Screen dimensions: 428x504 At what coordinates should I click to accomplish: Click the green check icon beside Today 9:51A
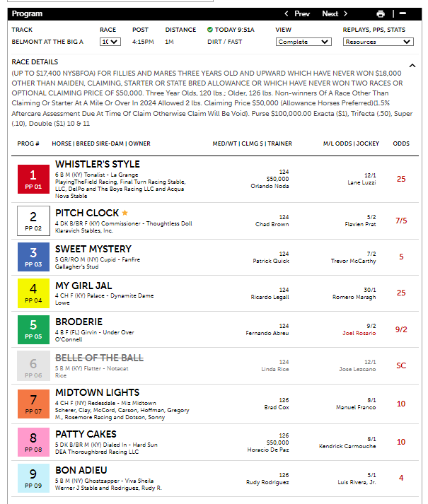(210, 30)
